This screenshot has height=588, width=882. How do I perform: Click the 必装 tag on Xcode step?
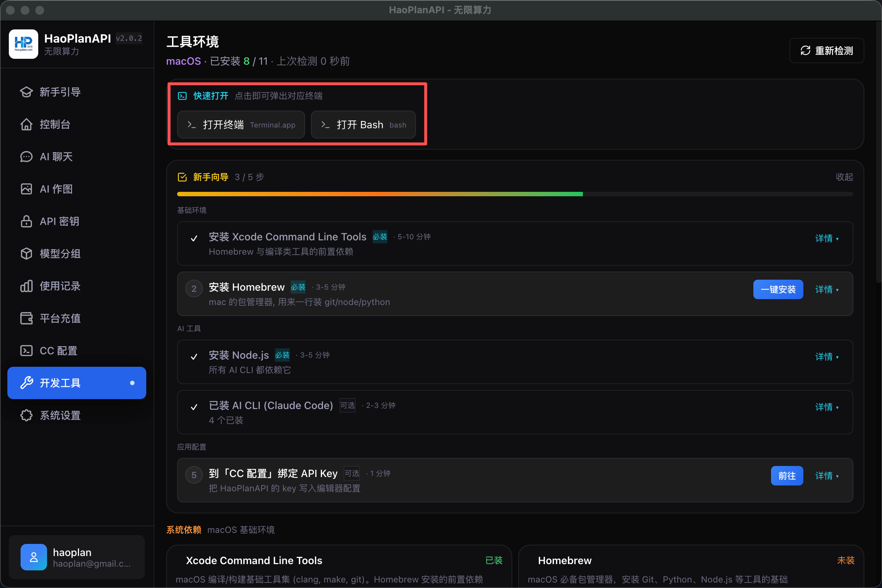point(380,237)
